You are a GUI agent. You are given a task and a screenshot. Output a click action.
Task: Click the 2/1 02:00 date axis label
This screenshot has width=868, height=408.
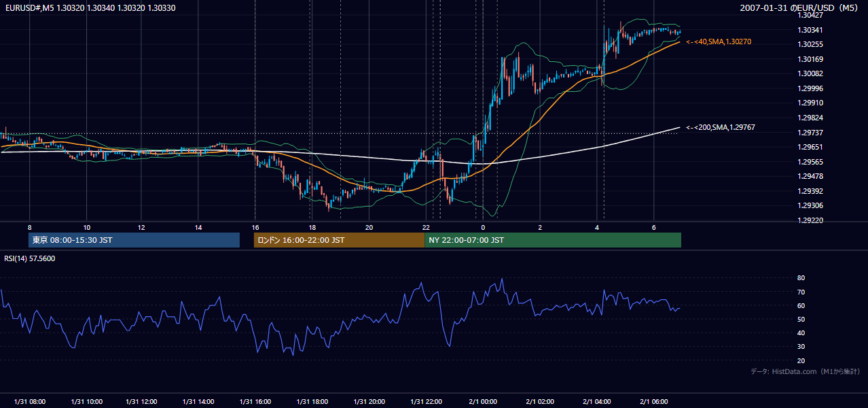[x=541, y=402]
